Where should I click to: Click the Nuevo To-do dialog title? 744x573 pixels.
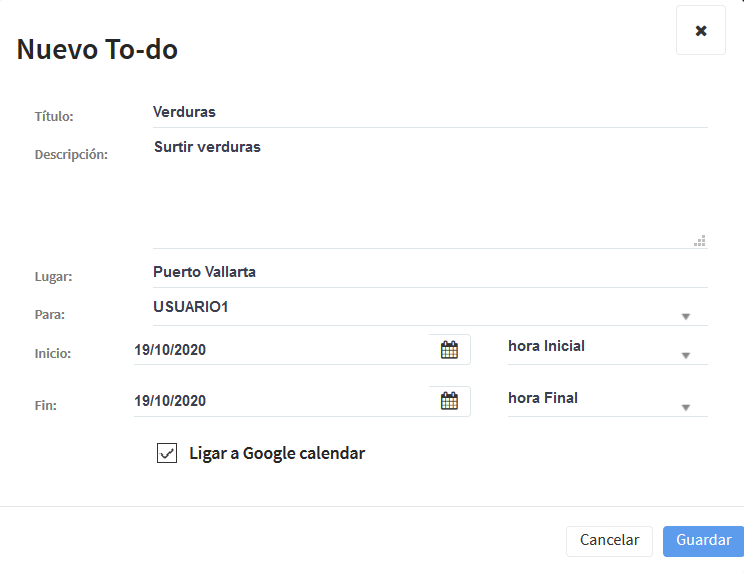(97, 49)
